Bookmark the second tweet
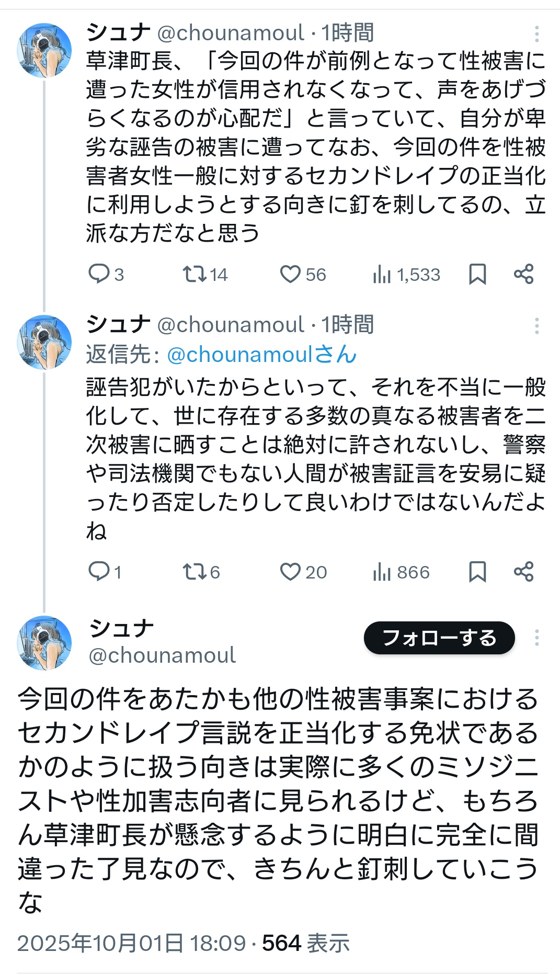This screenshot has height=975, width=560. (477, 571)
